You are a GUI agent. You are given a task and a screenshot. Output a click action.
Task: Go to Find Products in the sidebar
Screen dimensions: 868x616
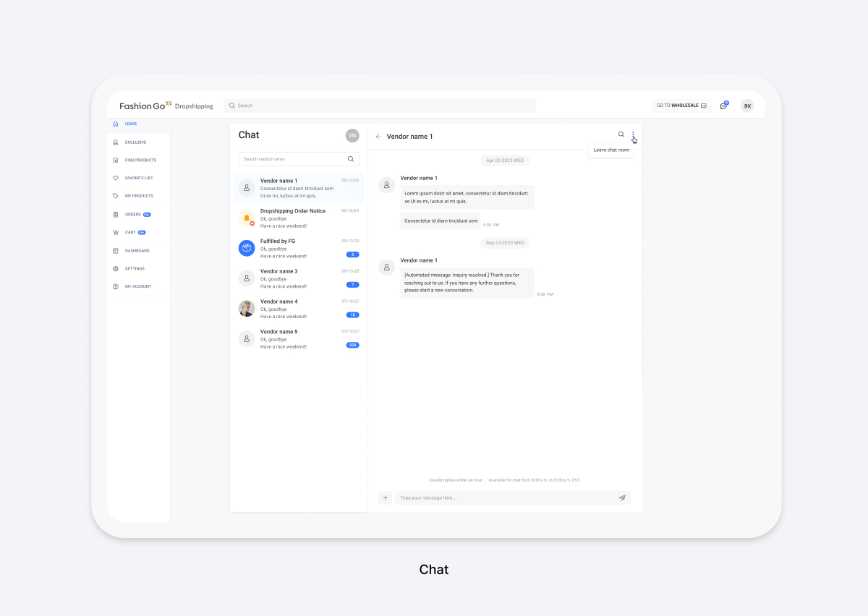140,160
